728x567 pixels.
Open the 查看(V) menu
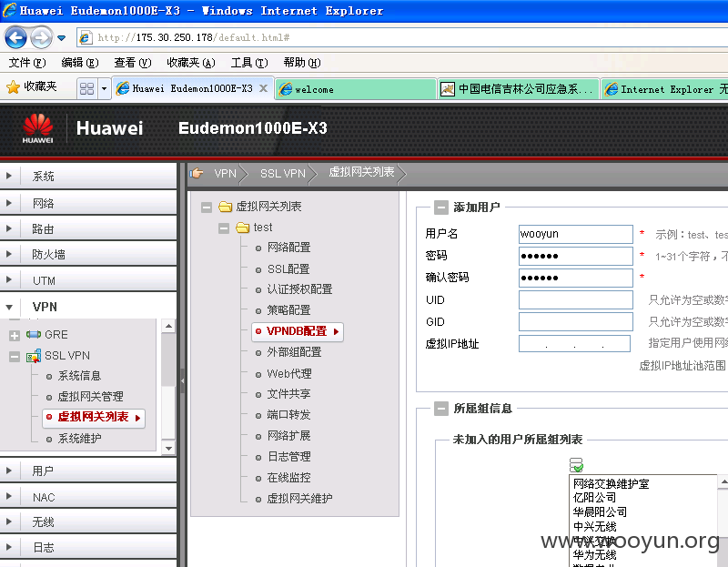coord(133,62)
